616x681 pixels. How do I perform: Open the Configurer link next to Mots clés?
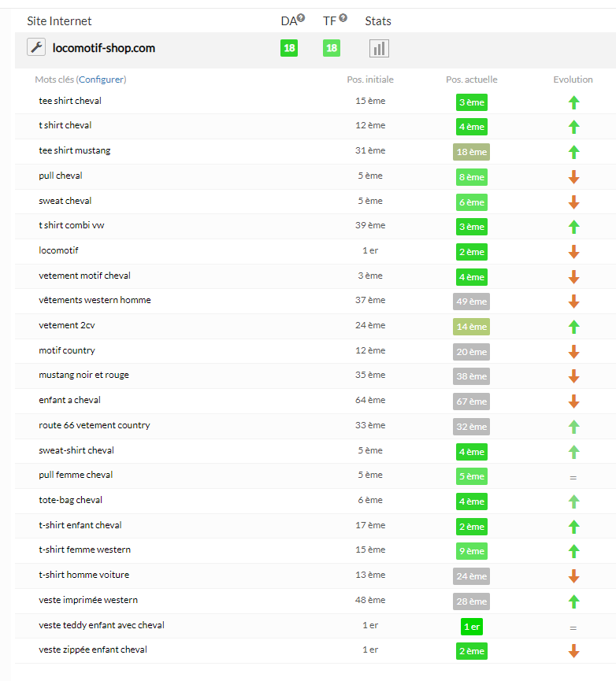(102, 80)
